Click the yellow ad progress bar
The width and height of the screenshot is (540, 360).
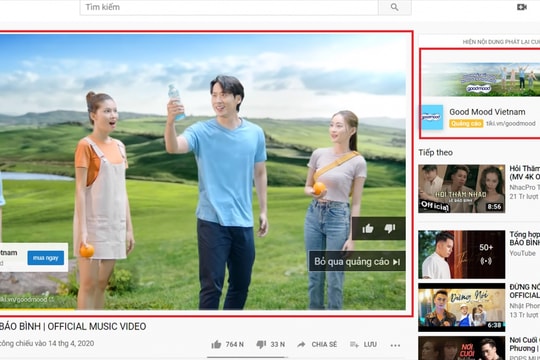37,309
